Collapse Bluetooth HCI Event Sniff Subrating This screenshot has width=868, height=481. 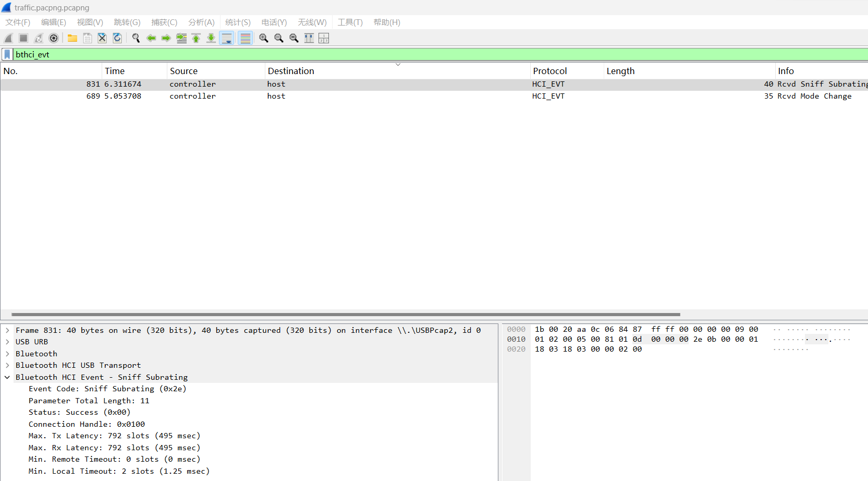click(x=7, y=377)
